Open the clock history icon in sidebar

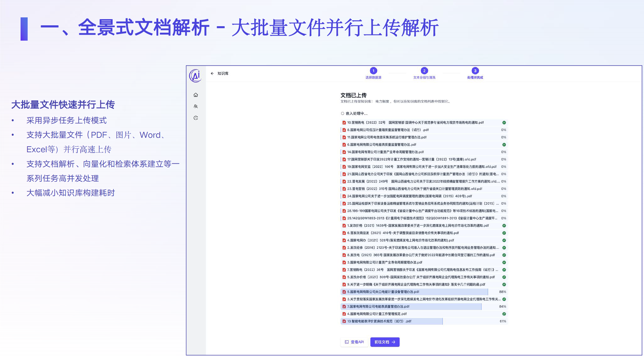click(196, 118)
